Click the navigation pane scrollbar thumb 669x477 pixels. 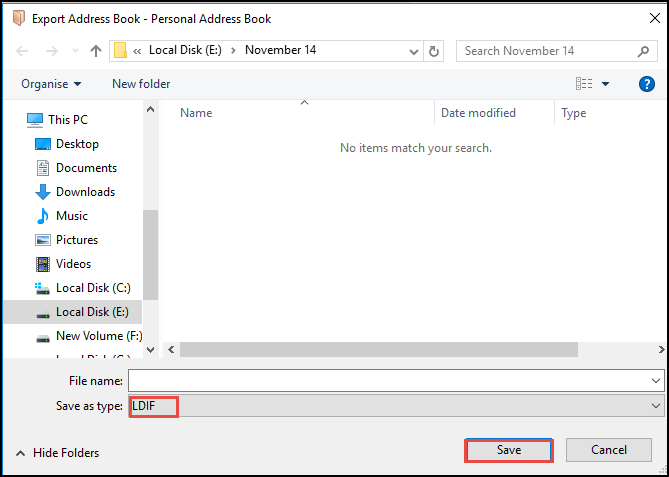pyautogui.click(x=150, y=255)
